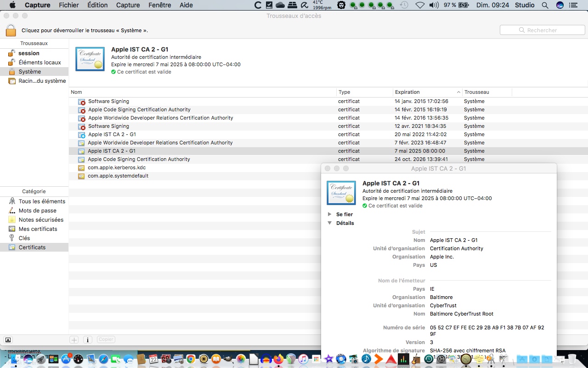Viewport: 588px width, 368px height.
Task: Sort list by Nom column
Action: click(203, 92)
